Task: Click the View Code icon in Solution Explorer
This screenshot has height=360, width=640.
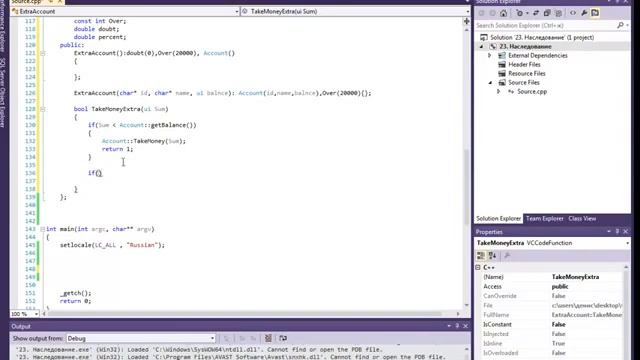Action: point(573,13)
